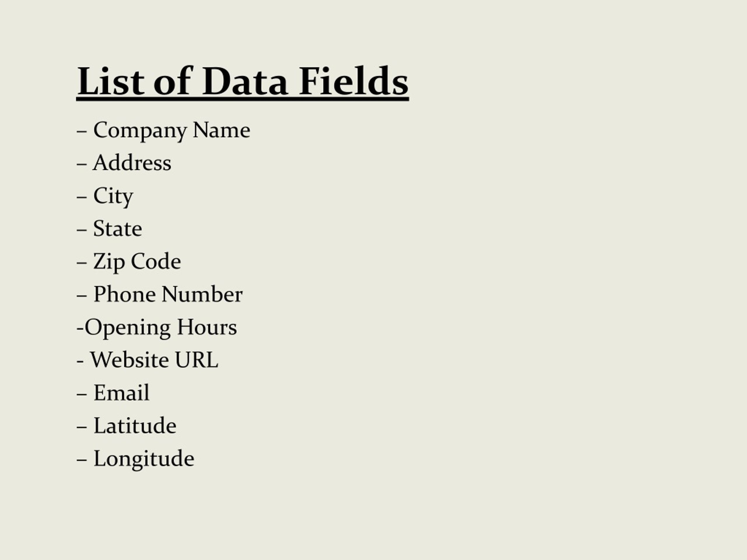Image resolution: width=747 pixels, height=560 pixels.
Task: Click the Latitude list item
Action: 127,425
